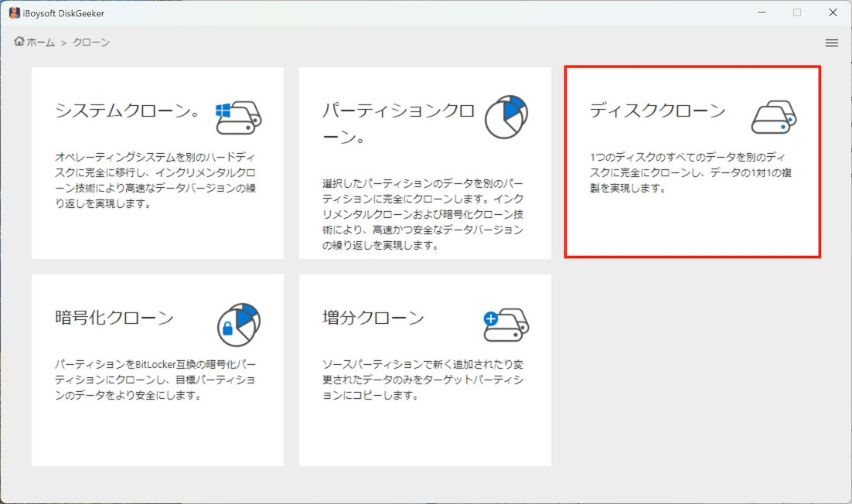Open the hamburger menu at top right
This screenshot has height=504, width=852.
831,43
